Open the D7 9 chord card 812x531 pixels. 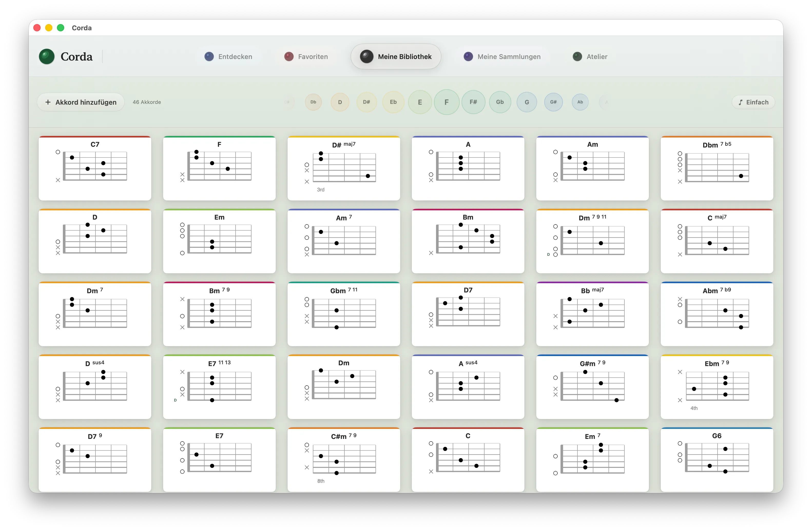[x=95, y=460]
